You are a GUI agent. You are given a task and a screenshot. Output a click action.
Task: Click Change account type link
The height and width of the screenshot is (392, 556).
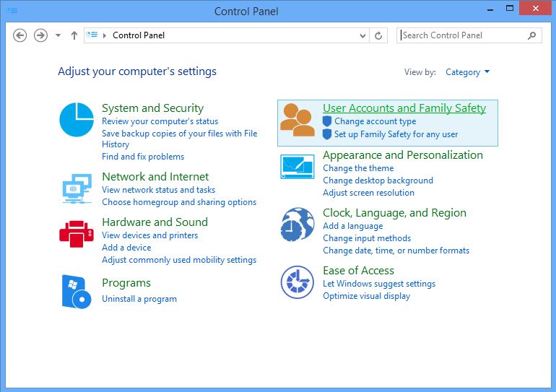pyautogui.click(x=375, y=121)
